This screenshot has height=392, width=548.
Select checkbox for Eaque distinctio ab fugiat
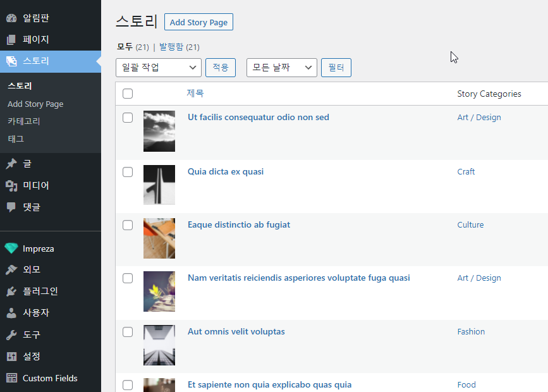(x=128, y=225)
